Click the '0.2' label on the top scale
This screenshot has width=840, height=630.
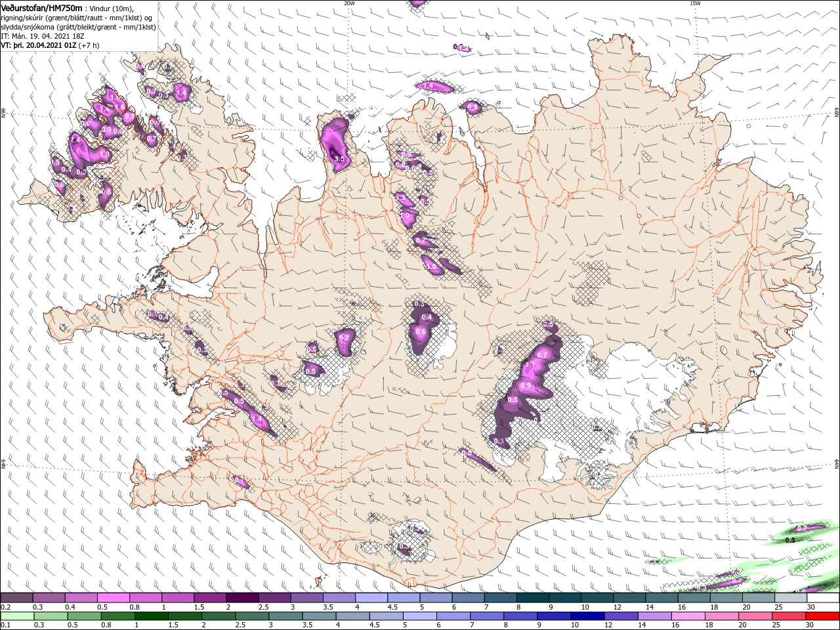click(5, 607)
